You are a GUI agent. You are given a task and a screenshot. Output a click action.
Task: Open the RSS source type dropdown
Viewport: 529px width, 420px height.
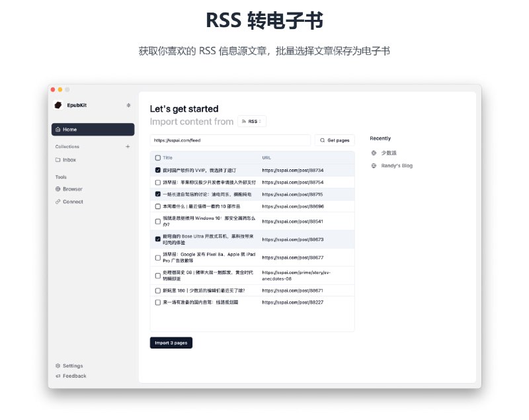tap(252, 122)
